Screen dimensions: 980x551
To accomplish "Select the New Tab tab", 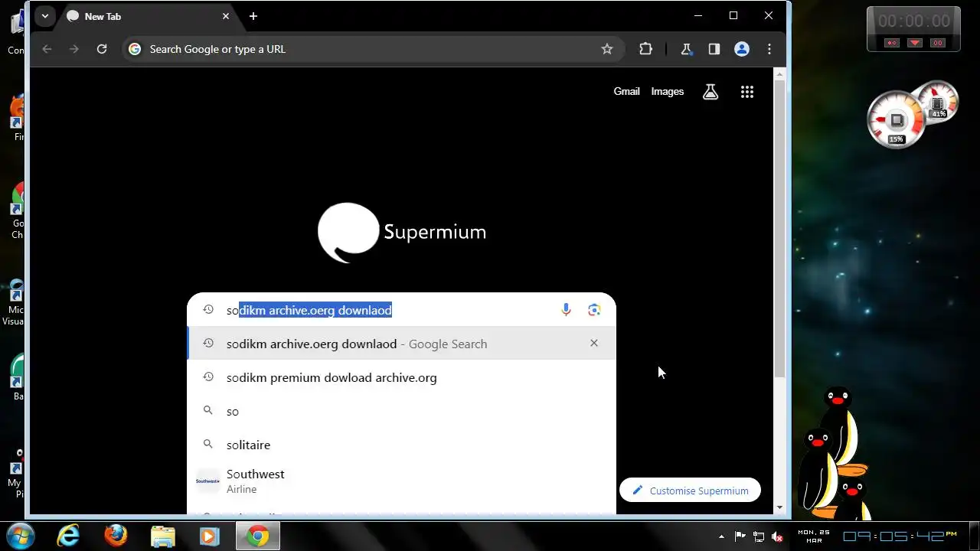I will [x=148, y=16].
